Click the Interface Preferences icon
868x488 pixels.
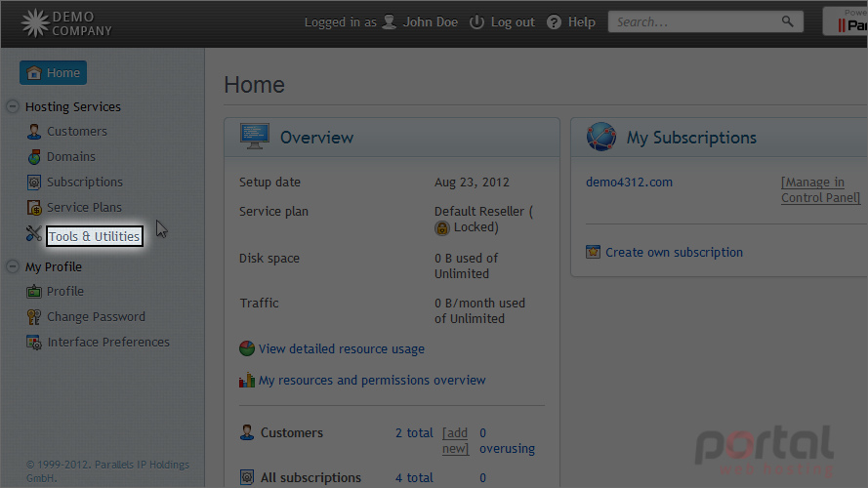click(34, 343)
